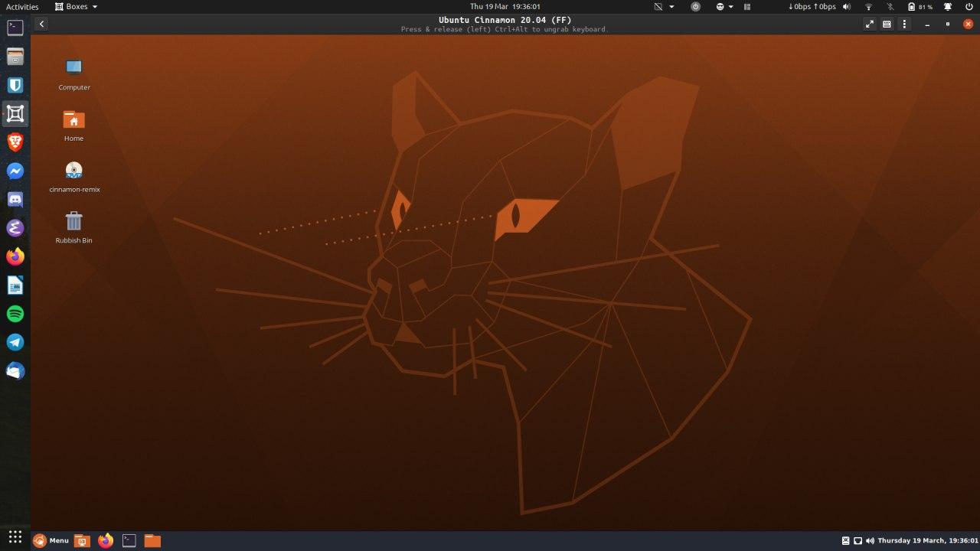The width and height of the screenshot is (980, 551).
Task: Open the Cinnamon panel date and time
Action: 928,541
